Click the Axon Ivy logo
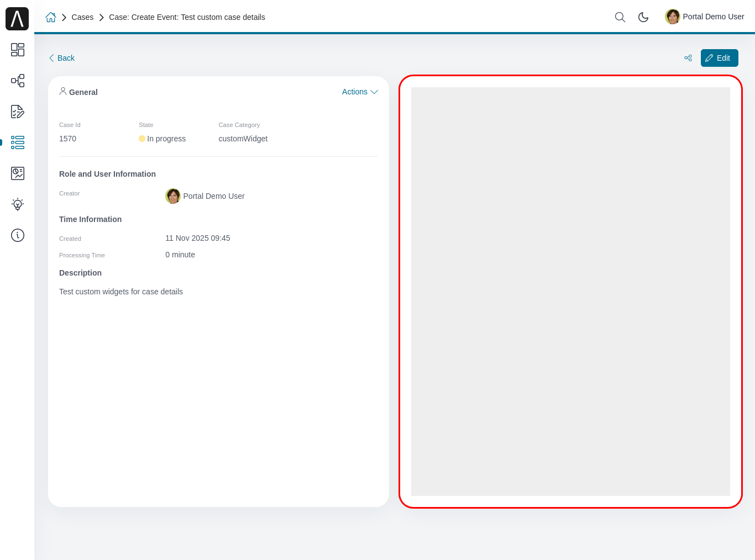 17,18
